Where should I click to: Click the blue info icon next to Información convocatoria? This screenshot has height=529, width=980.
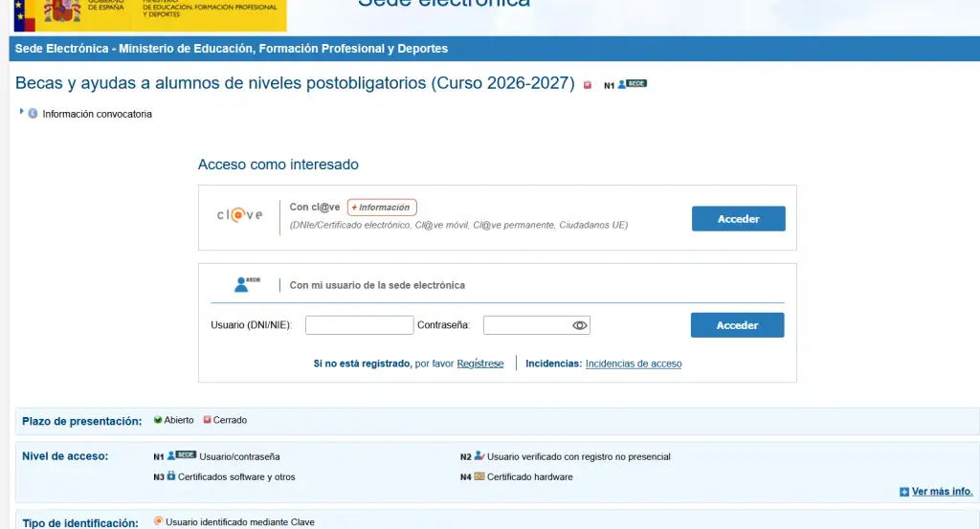[33, 114]
